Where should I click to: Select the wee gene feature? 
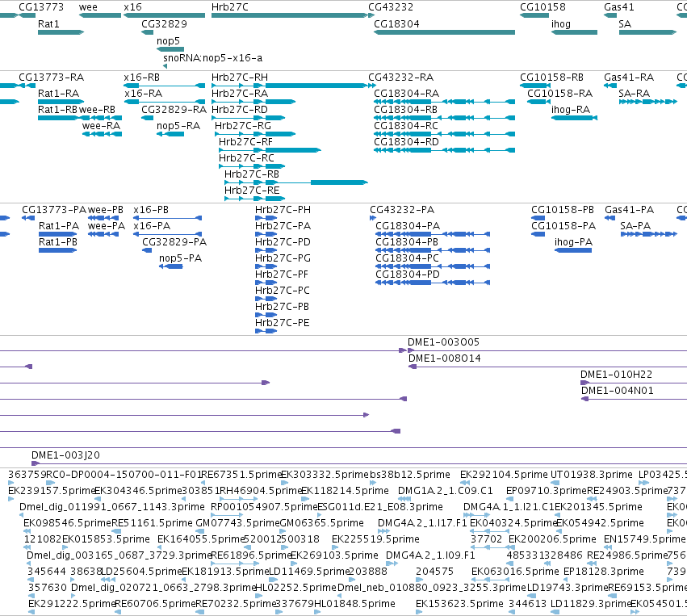coord(100,15)
